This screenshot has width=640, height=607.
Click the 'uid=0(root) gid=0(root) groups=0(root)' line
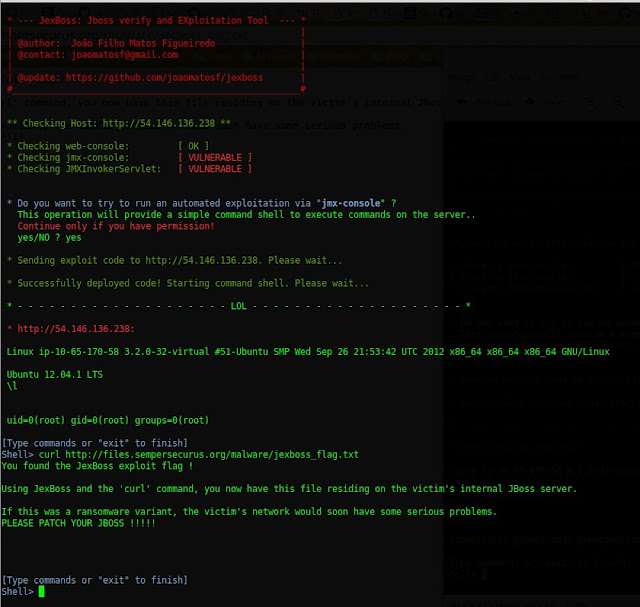(x=108, y=420)
